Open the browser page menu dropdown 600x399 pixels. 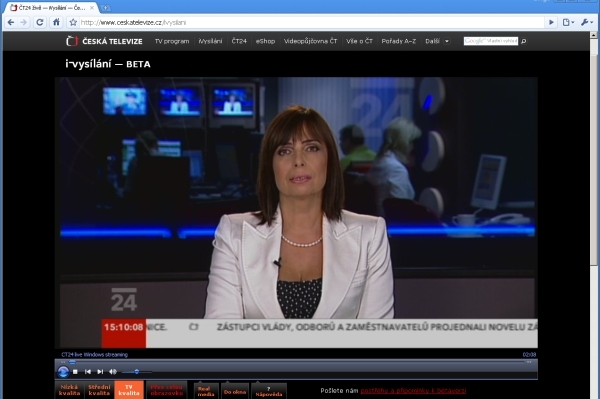pos(568,23)
